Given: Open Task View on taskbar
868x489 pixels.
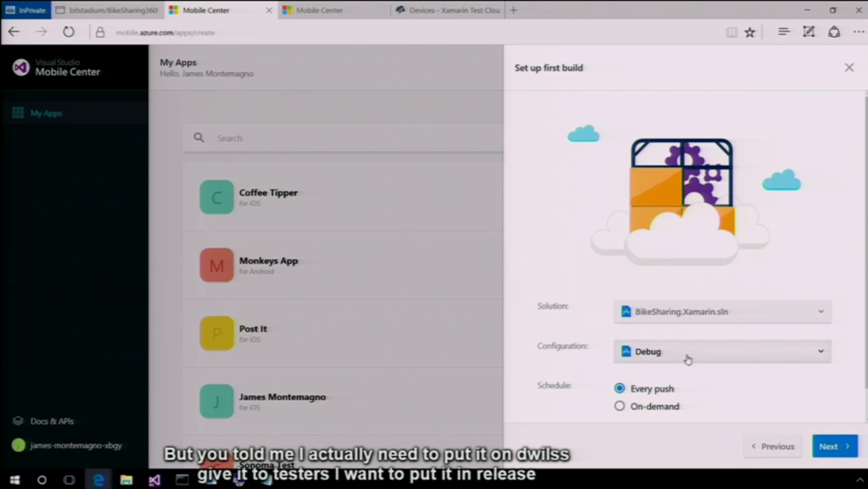Looking at the screenshot, I should click(70, 480).
